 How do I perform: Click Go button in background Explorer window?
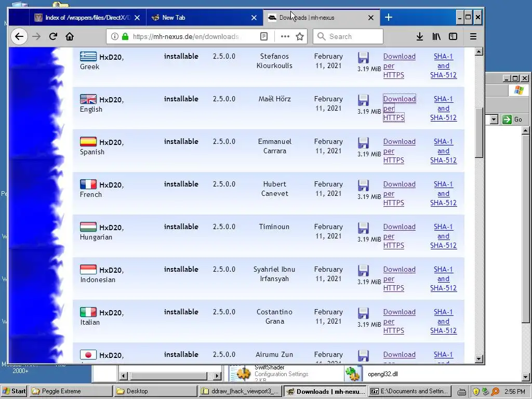[x=512, y=119]
